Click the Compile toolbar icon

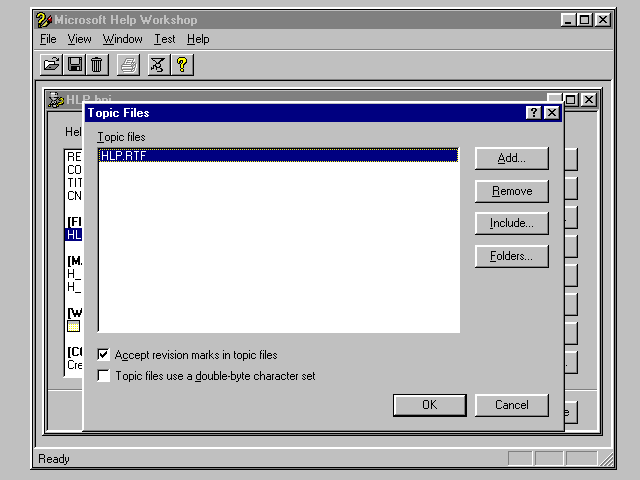[158, 65]
